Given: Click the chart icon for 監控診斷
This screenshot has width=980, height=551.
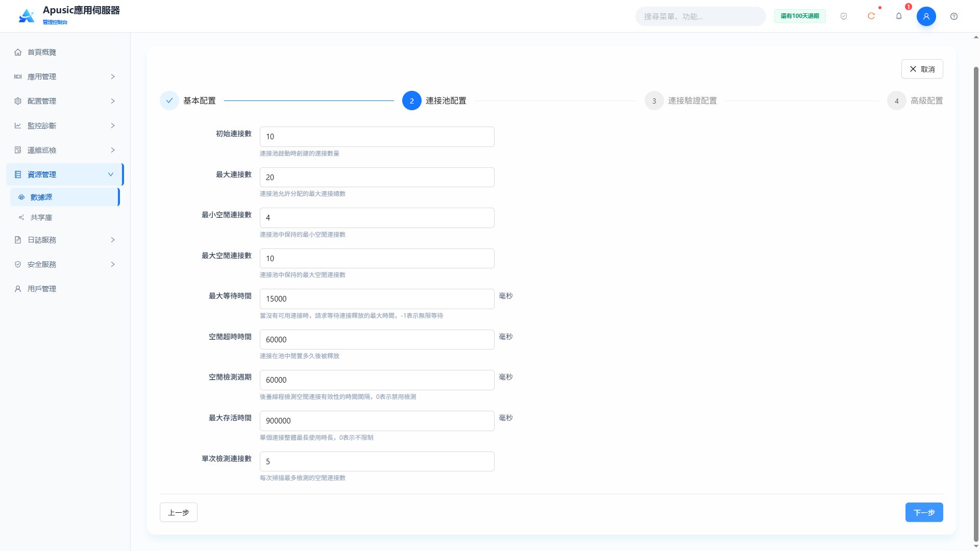Looking at the screenshot, I should point(18,126).
